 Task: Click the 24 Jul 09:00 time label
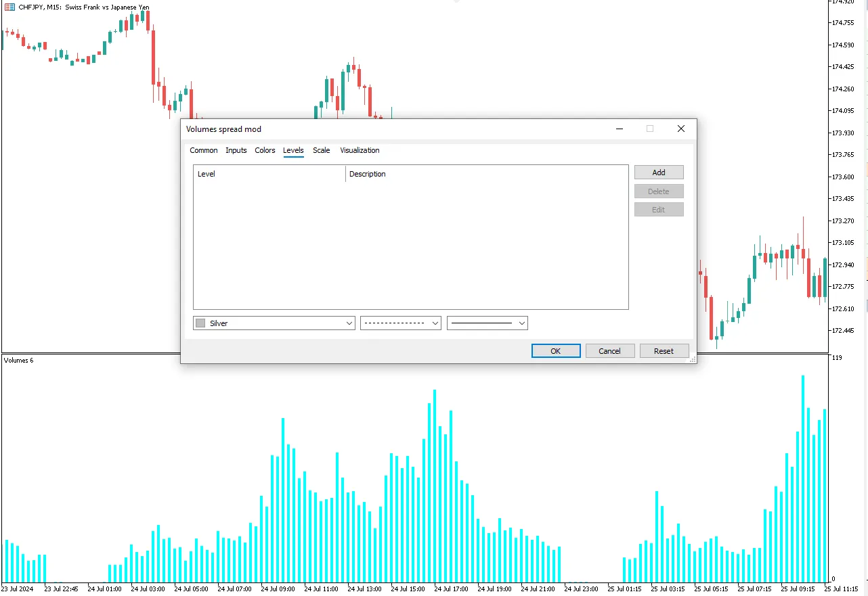278,589
